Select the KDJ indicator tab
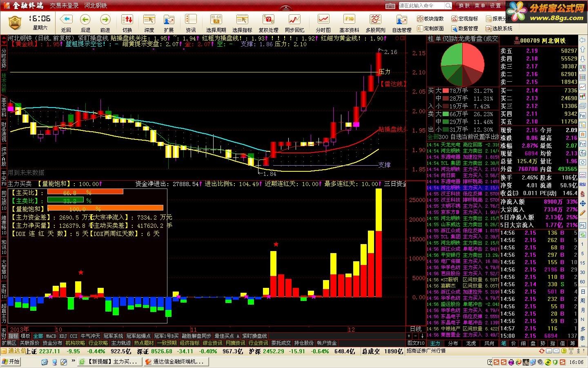588x368 pixels. pos(63,336)
